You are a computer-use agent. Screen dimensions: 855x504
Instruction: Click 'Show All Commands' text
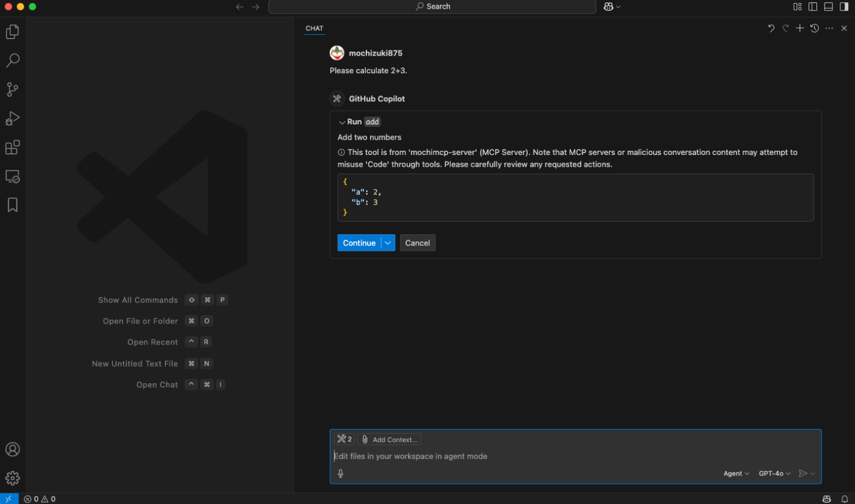(x=138, y=300)
